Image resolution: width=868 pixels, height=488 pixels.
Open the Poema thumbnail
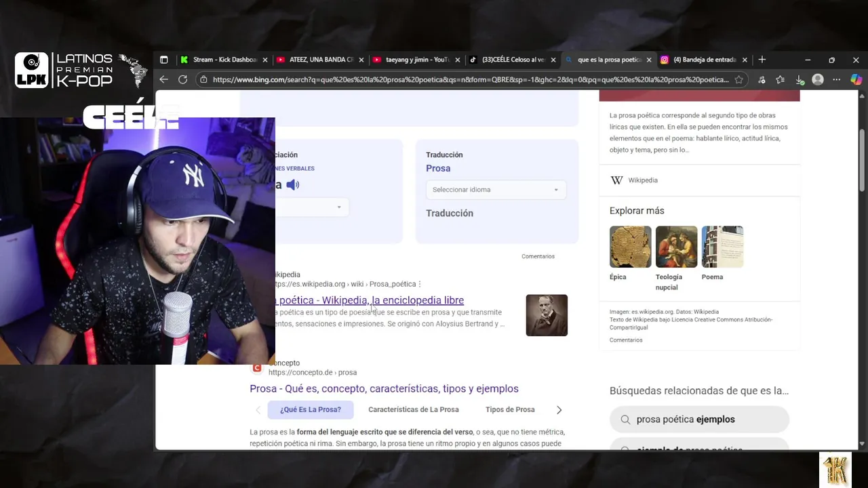(x=722, y=247)
